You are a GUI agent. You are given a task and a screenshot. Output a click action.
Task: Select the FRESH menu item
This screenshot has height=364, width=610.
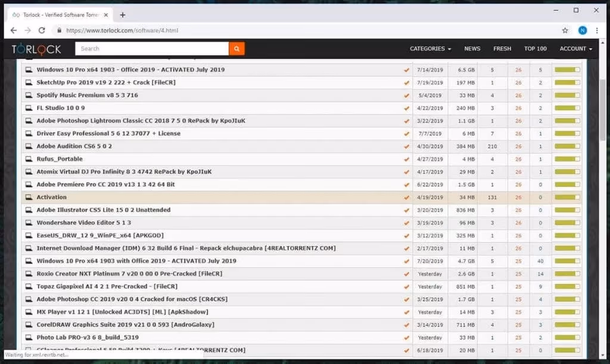coord(502,49)
